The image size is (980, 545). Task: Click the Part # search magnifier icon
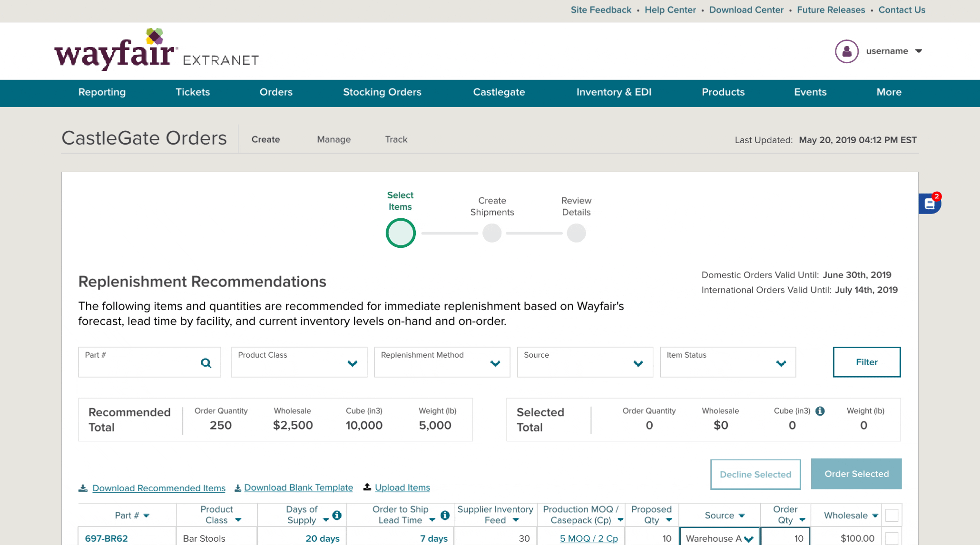tap(206, 363)
